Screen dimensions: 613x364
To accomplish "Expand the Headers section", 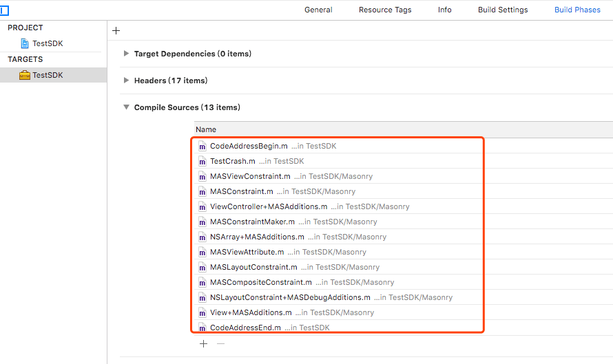I will click(126, 81).
